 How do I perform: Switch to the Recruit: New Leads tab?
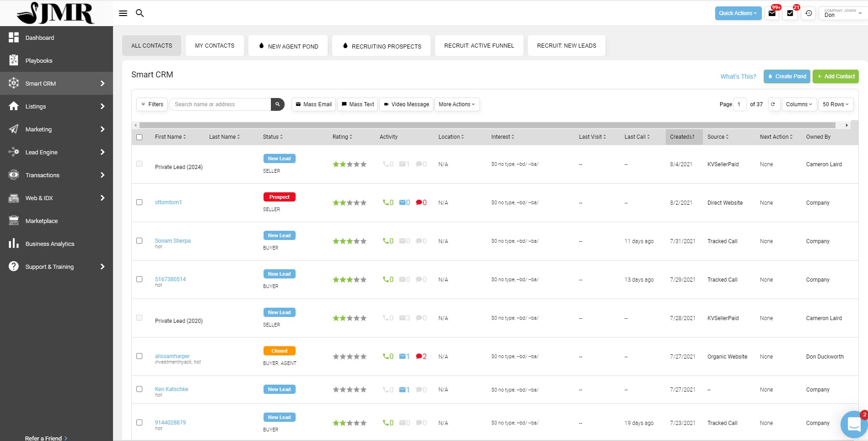(566, 46)
